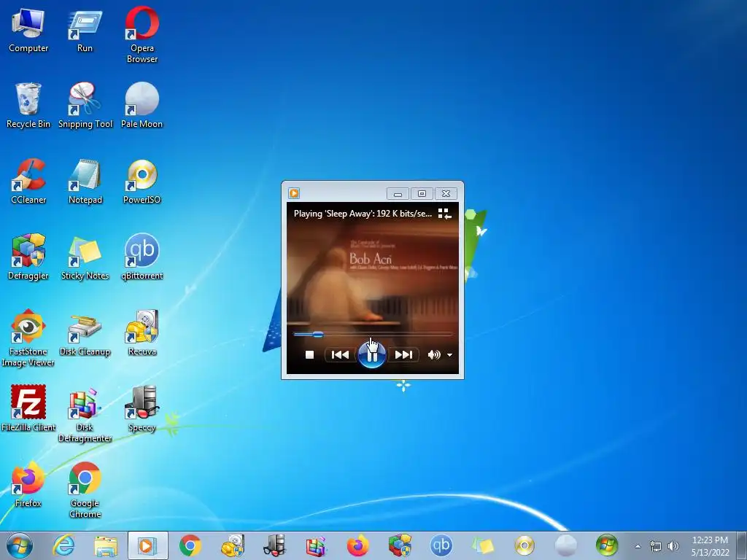Image resolution: width=747 pixels, height=560 pixels.
Task: Click the green Windows orb taskbar icon
Action: click(607, 545)
